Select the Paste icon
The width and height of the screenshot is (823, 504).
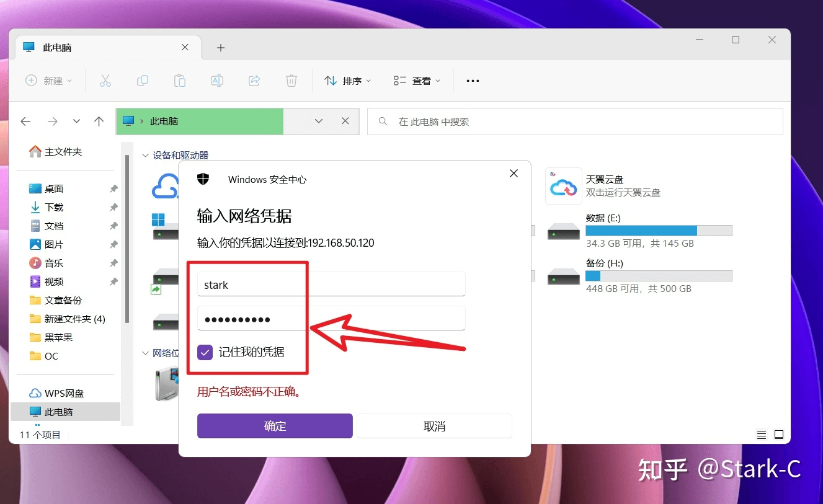(x=180, y=80)
